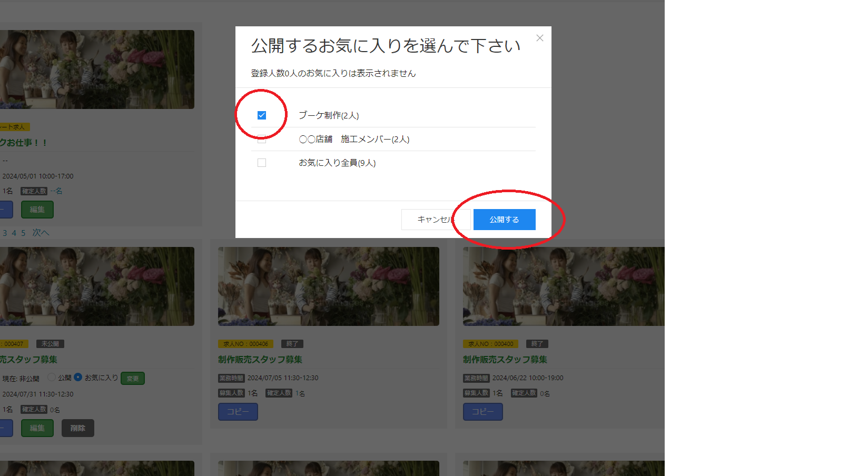Screen dimensions: 868x476
Task: Click コピー on job 000400
Action: pyautogui.click(x=482, y=412)
